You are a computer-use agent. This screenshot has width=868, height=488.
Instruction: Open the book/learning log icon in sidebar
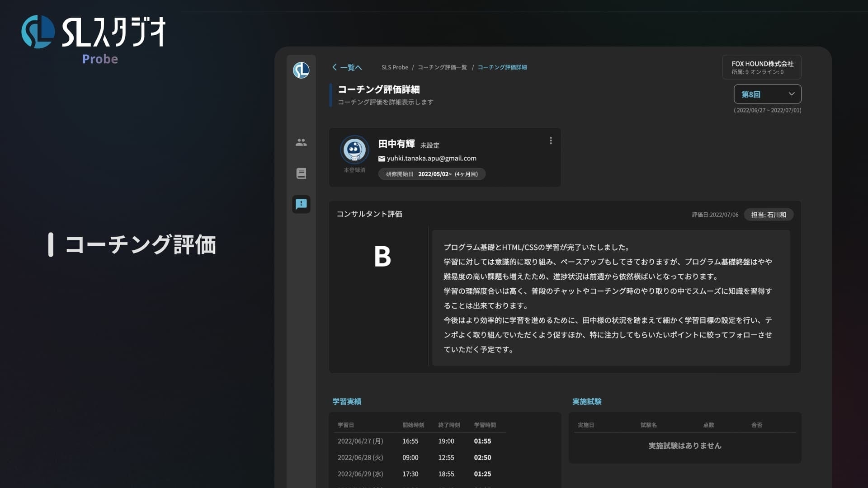point(301,174)
